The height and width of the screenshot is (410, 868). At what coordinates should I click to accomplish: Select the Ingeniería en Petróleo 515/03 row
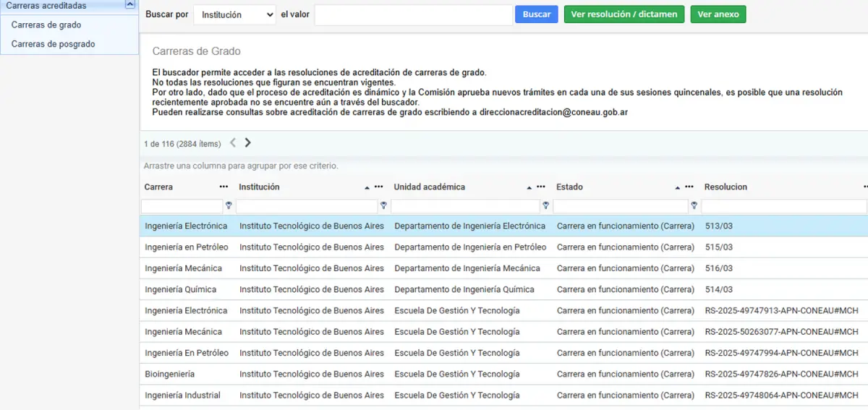[503, 247]
